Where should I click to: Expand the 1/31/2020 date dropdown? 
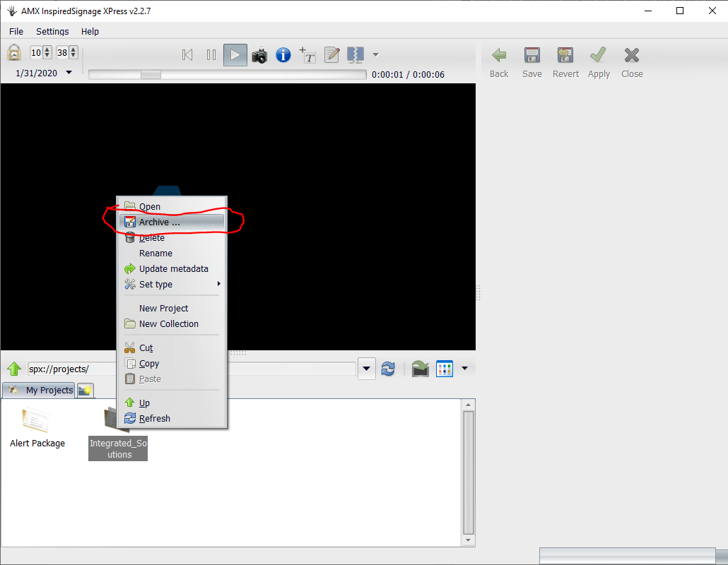69,73
